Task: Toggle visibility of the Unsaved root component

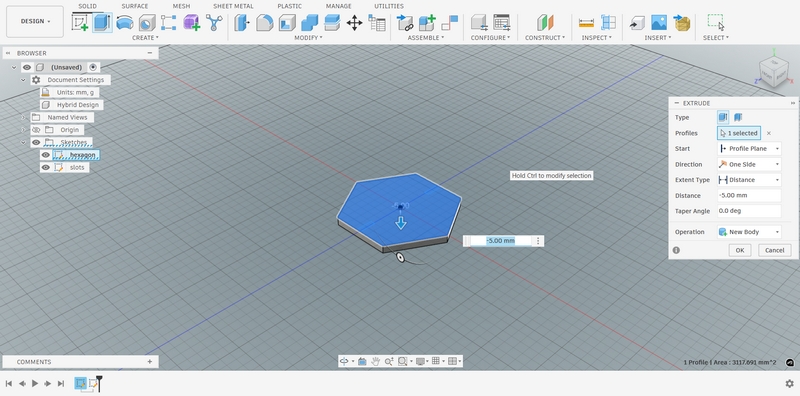Action: click(27, 67)
